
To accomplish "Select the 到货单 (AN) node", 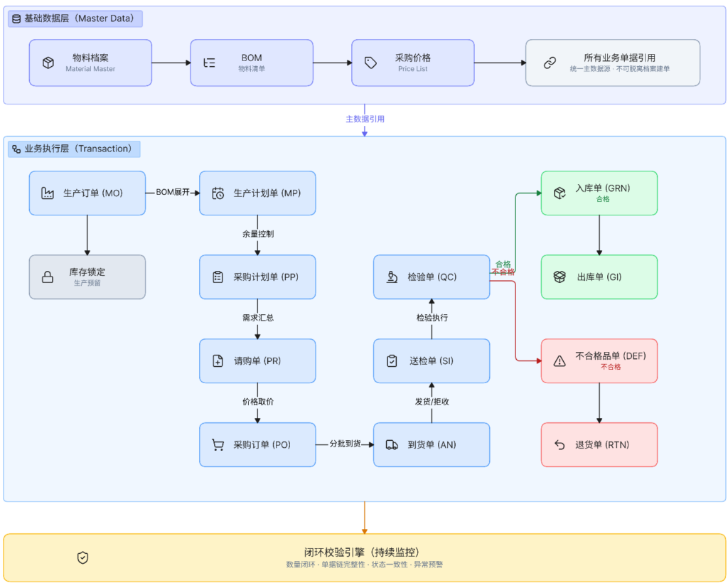I will coord(432,445).
